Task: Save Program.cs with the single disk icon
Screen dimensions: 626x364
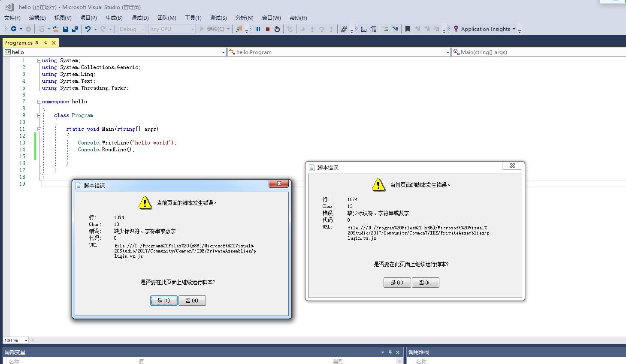Action: 66,29
